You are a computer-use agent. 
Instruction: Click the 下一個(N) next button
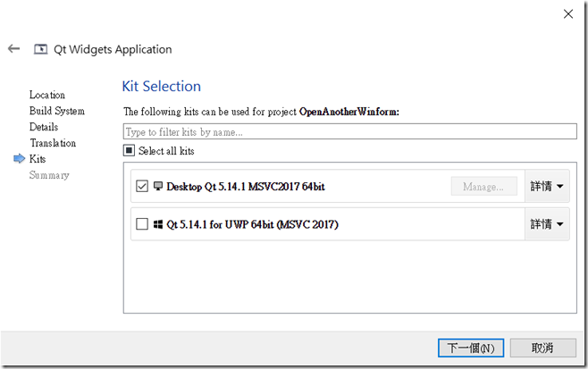pyautogui.click(x=471, y=348)
